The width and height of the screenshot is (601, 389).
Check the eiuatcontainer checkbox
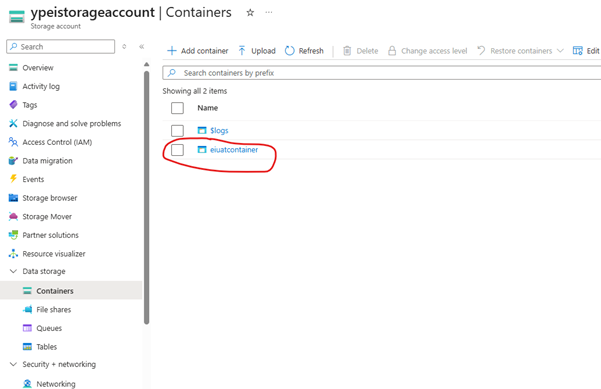[x=177, y=150]
